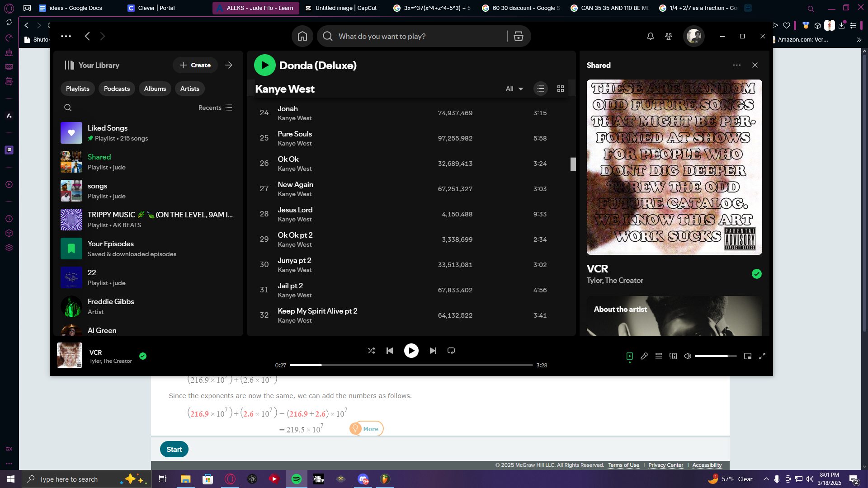Select track 28 Jesus Lord
The height and width of the screenshot is (488, 868).
[x=410, y=214]
